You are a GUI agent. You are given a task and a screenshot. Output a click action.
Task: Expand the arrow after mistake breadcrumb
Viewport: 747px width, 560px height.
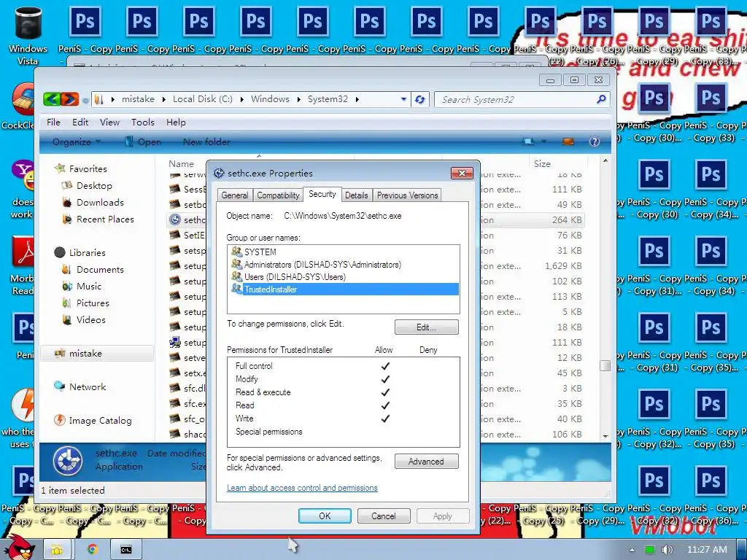pos(163,99)
